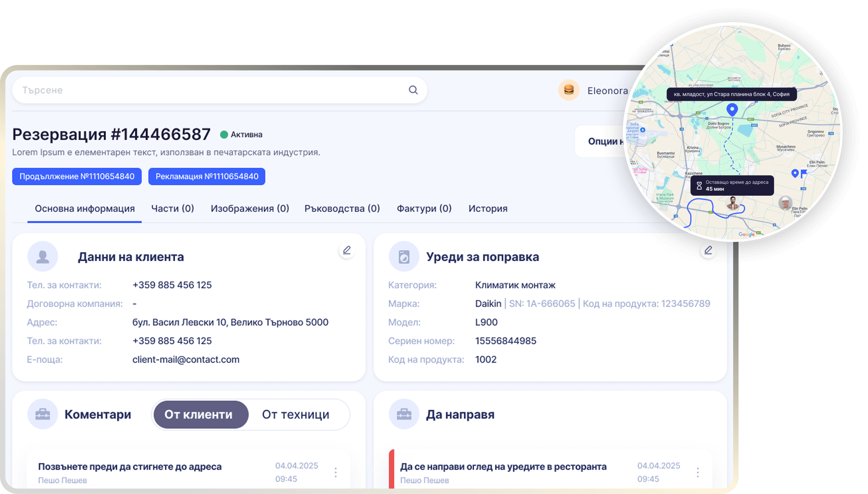Click the Рекламация №1110654840 button
This screenshot has width=868, height=494.
click(207, 177)
